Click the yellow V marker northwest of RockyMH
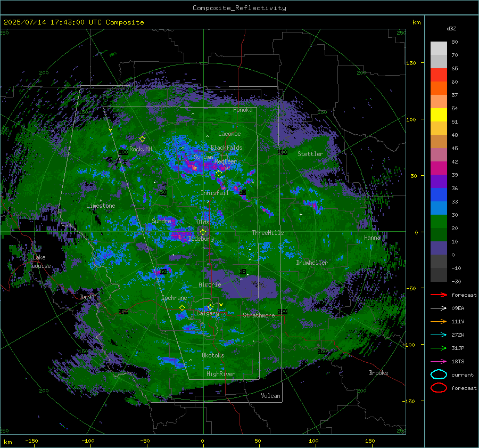The height and width of the screenshot is (448, 479). point(111,131)
